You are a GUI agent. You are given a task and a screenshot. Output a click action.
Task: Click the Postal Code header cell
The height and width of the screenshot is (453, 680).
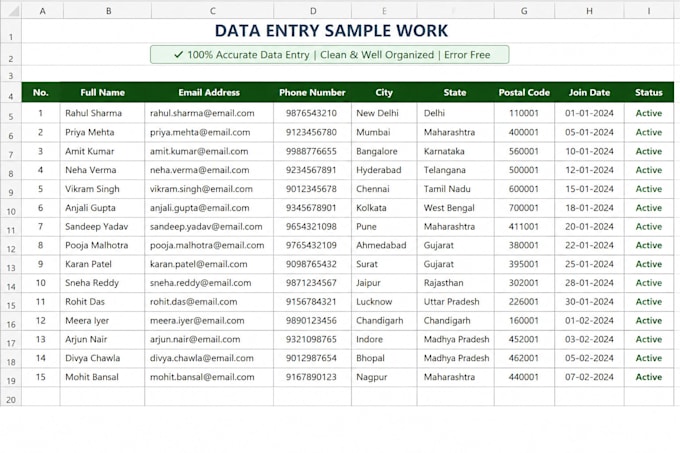pos(524,92)
